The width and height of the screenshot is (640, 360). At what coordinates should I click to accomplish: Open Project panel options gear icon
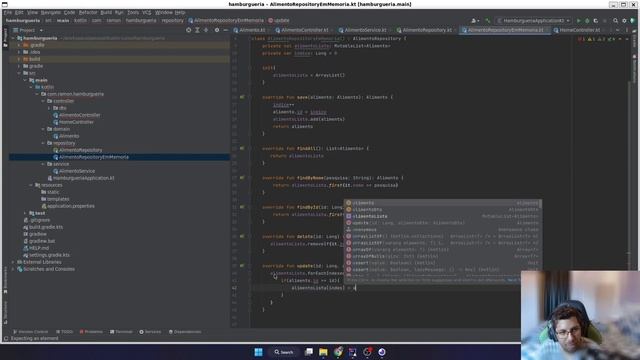point(217,30)
